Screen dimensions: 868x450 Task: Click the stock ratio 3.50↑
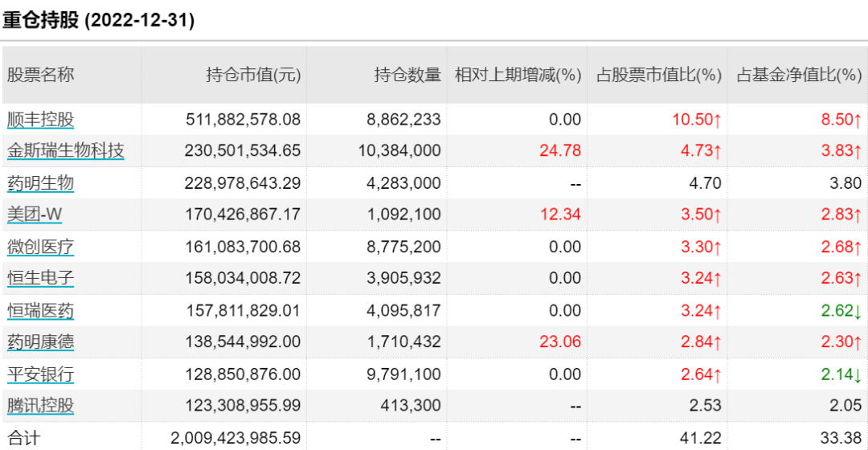701,214
